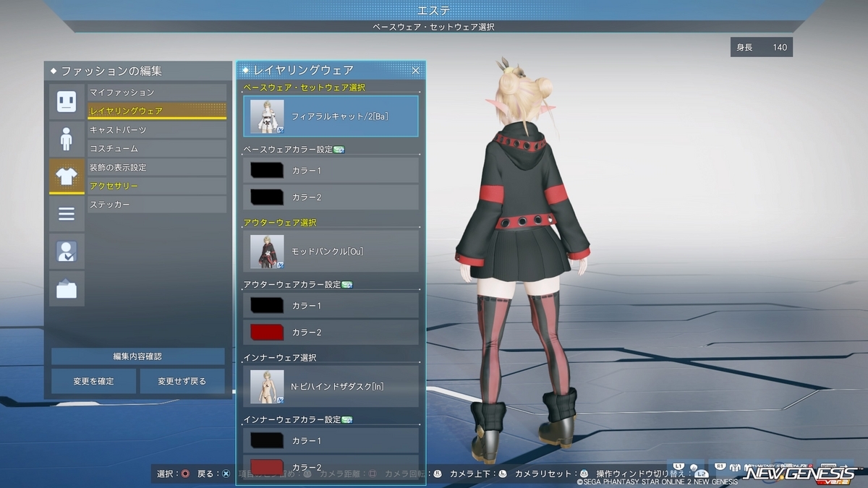Open outerwear カラー1 black swatch

pyautogui.click(x=267, y=306)
